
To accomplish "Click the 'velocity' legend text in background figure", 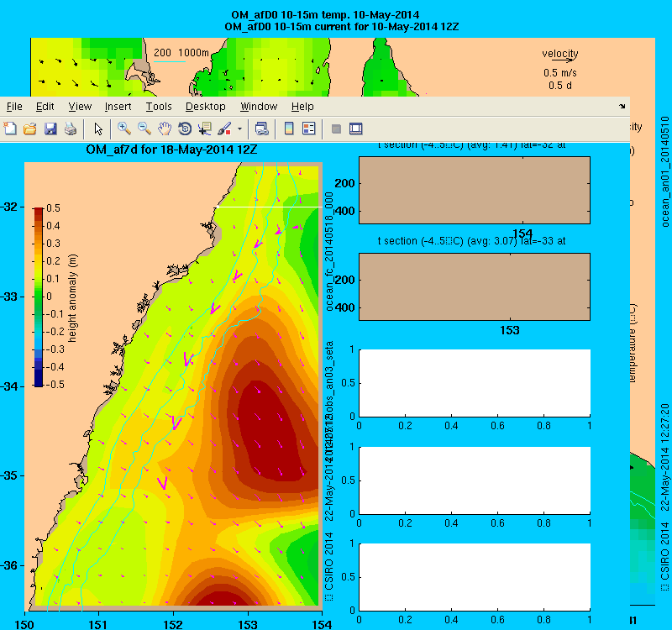I will point(560,54).
